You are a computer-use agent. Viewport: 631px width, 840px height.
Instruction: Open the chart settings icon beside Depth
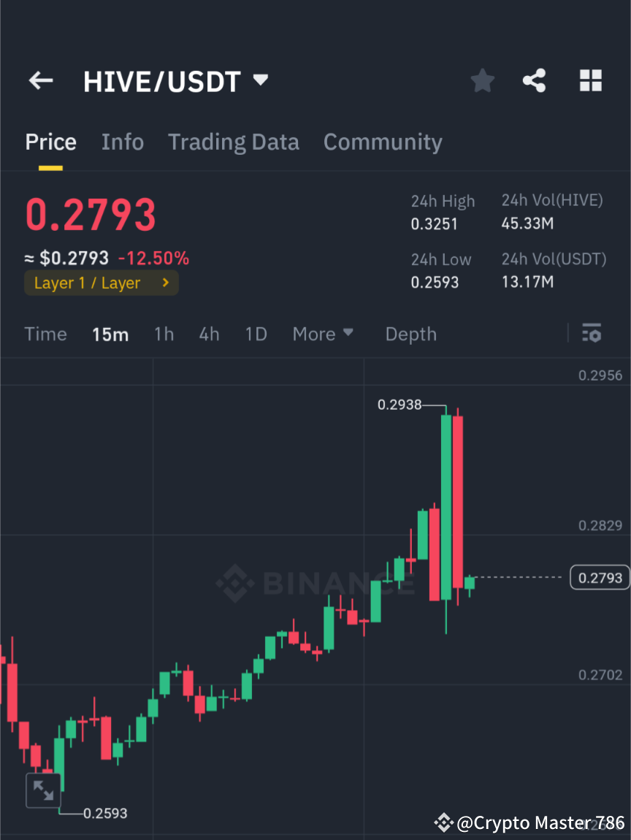pyautogui.click(x=592, y=334)
